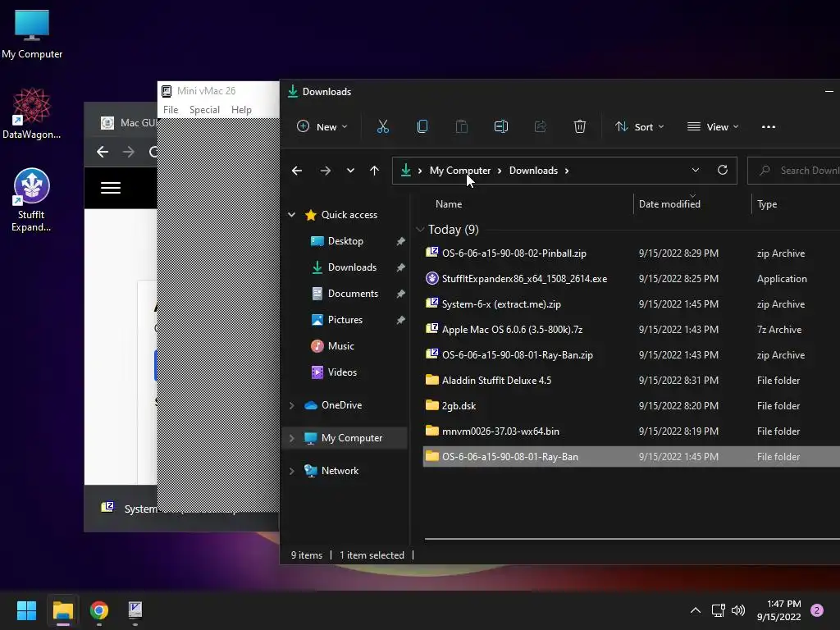Expand the Network tree node
Image resolution: width=840 pixels, height=630 pixels.
pos(292,471)
